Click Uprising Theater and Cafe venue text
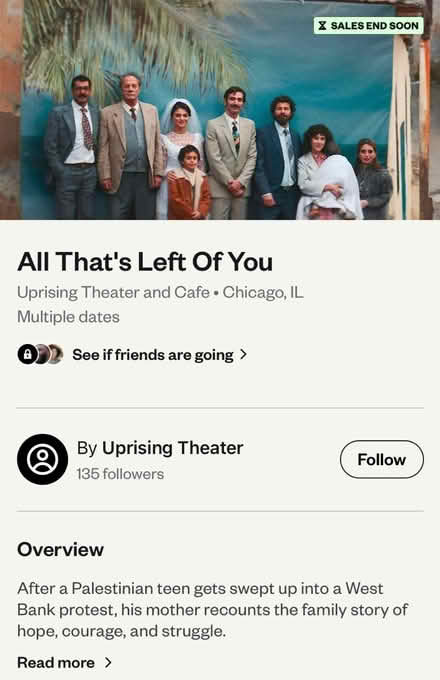 click(x=114, y=292)
